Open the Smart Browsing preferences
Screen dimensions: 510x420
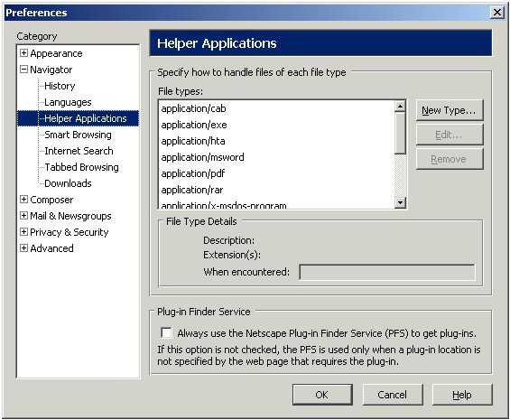(x=78, y=135)
